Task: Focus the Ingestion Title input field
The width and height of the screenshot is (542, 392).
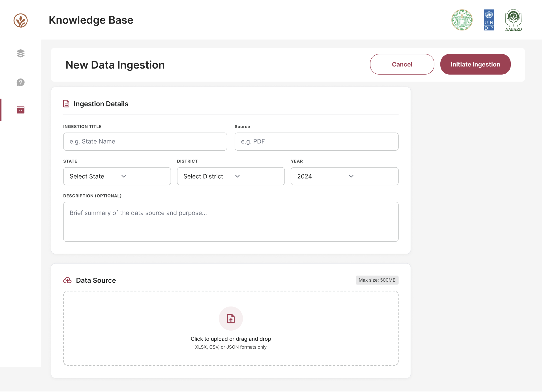Action: 145,142
